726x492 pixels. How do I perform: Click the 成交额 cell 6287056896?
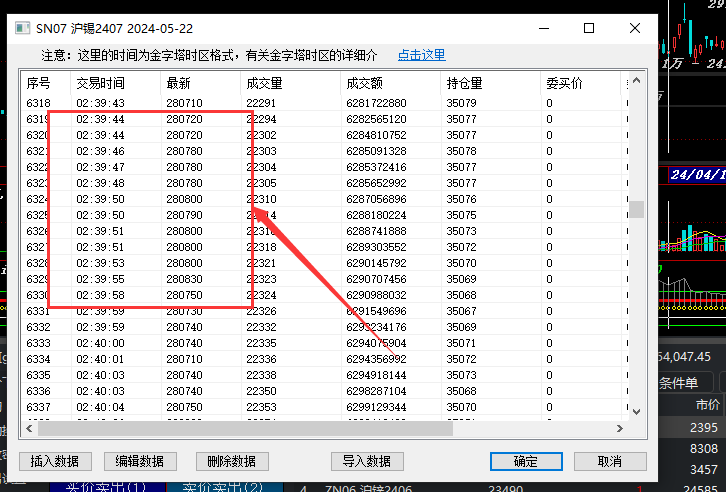(376, 199)
